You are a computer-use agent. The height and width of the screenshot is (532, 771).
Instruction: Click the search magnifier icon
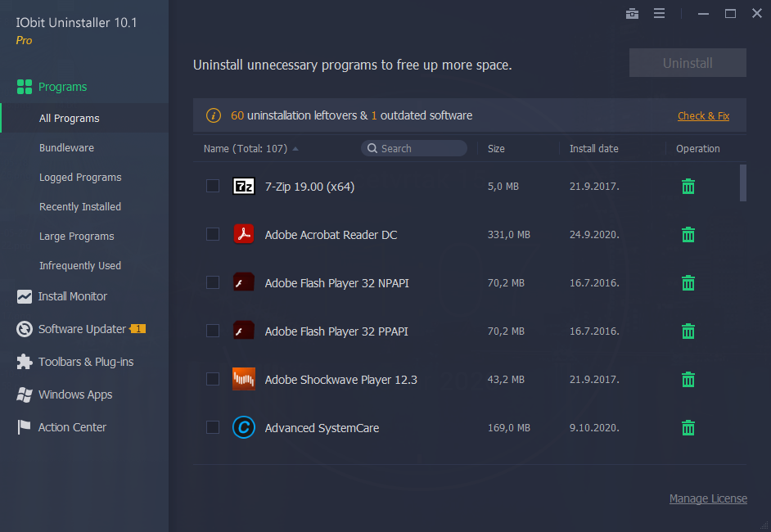point(372,148)
